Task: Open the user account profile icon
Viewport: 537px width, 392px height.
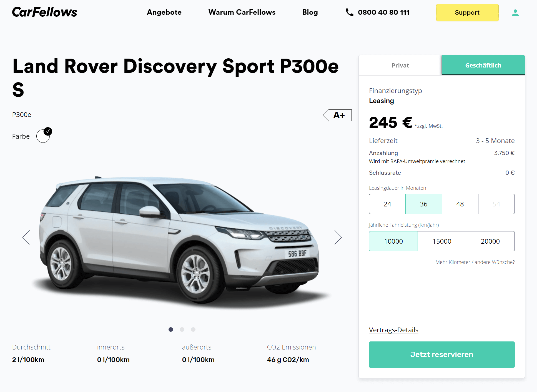Action: (515, 13)
